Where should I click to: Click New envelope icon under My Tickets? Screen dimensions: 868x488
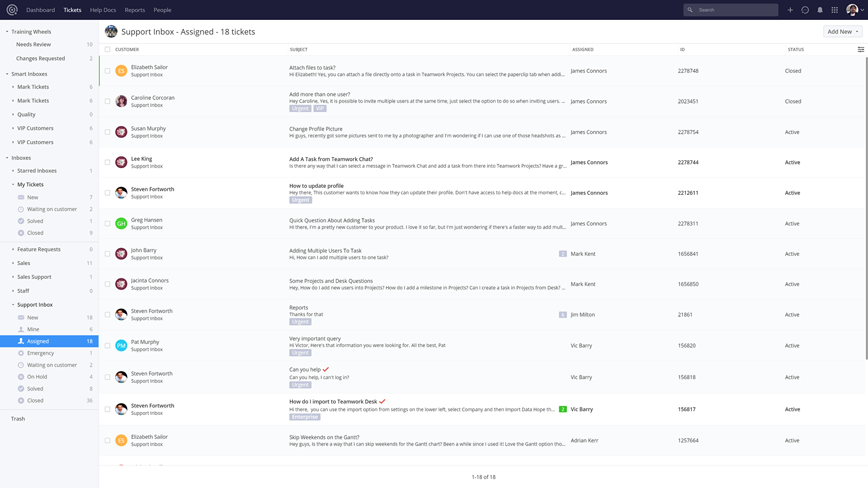[x=21, y=197]
